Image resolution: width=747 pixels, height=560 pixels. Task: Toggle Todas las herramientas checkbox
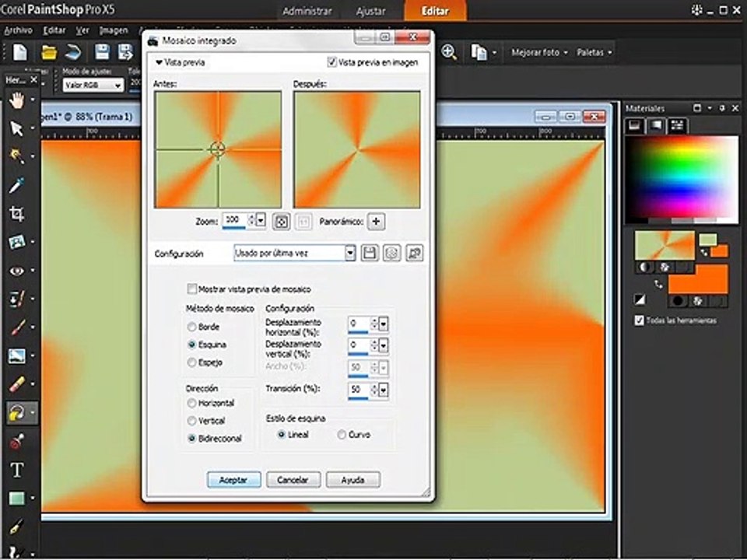[x=640, y=320]
